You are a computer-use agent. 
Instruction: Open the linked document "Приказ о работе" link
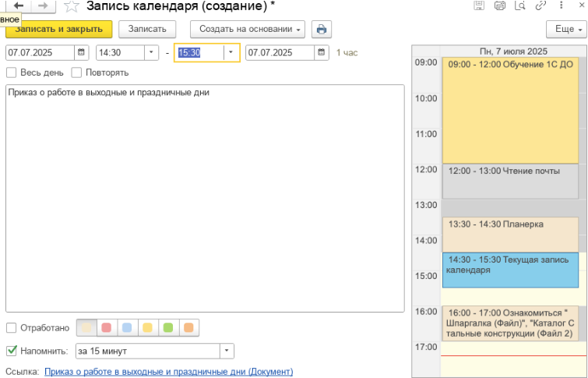point(168,372)
